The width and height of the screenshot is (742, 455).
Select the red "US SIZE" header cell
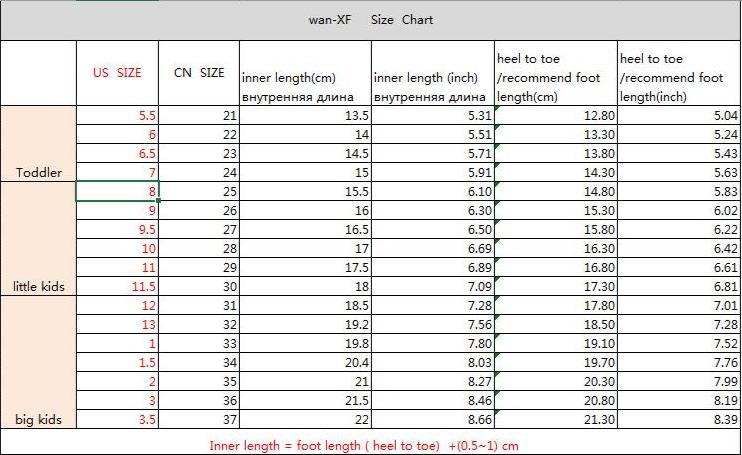click(117, 73)
